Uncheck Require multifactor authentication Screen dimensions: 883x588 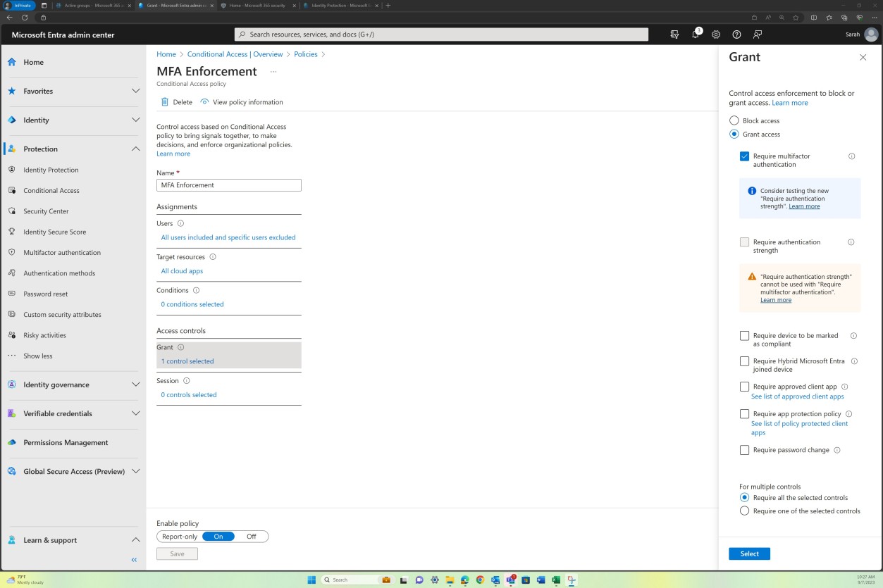[x=744, y=156]
